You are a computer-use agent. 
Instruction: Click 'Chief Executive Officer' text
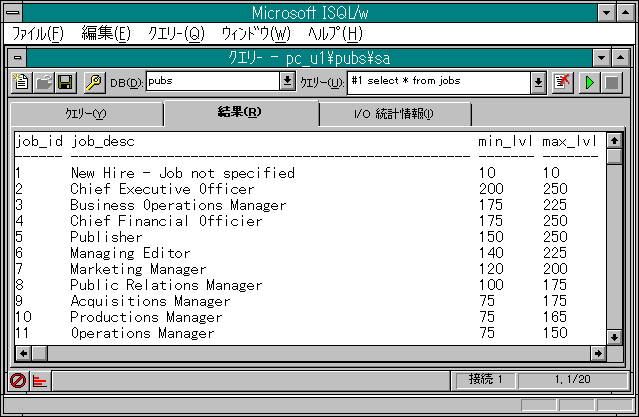pyautogui.click(x=162, y=189)
